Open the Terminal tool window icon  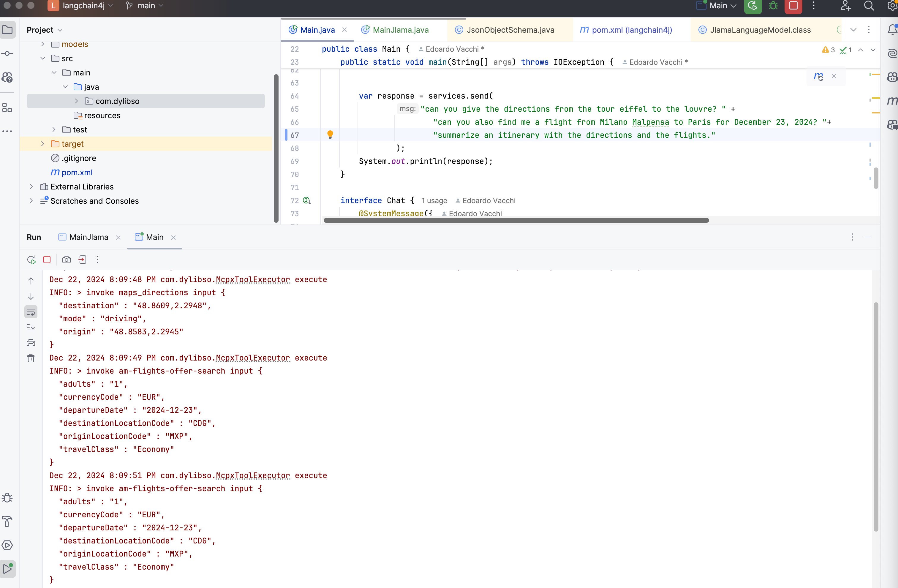7,545
